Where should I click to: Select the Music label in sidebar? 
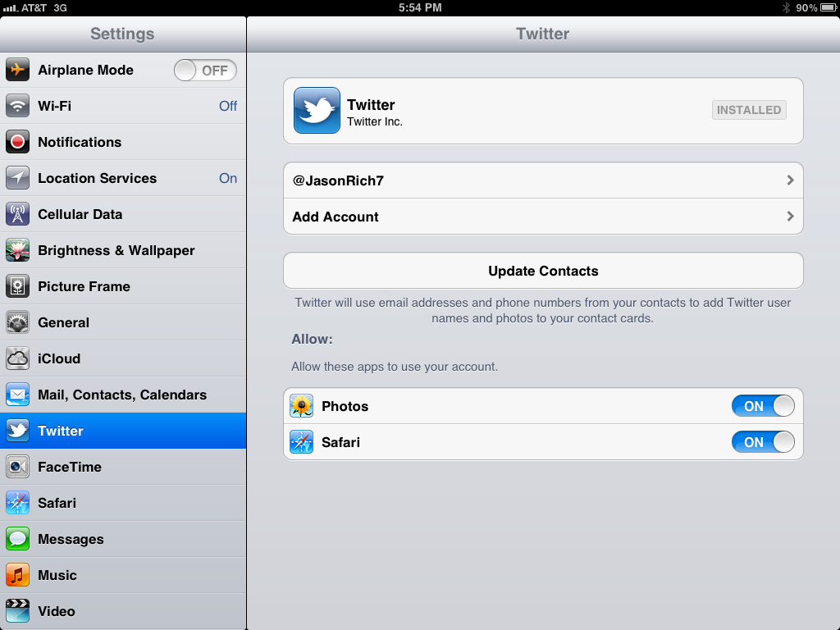(x=57, y=575)
